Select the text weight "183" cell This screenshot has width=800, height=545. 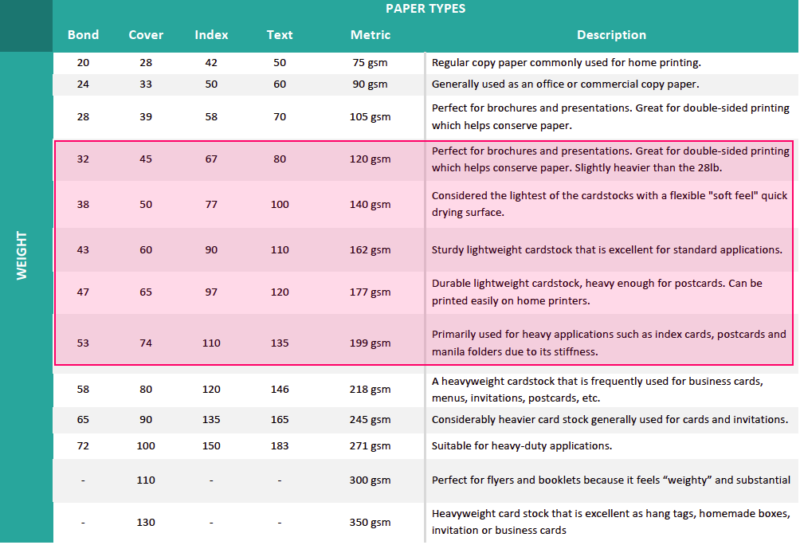pos(280,445)
